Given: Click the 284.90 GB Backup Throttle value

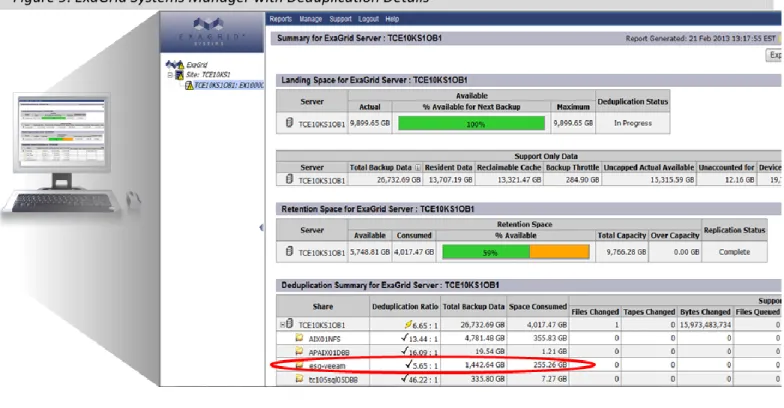Looking at the screenshot, I should click(582, 180).
